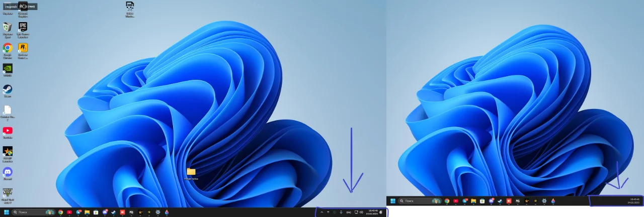Image resolution: width=644 pixels, height=217 pixels.
Task: Open Settings gear on the right monitor taskbar
Action: (544, 201)
